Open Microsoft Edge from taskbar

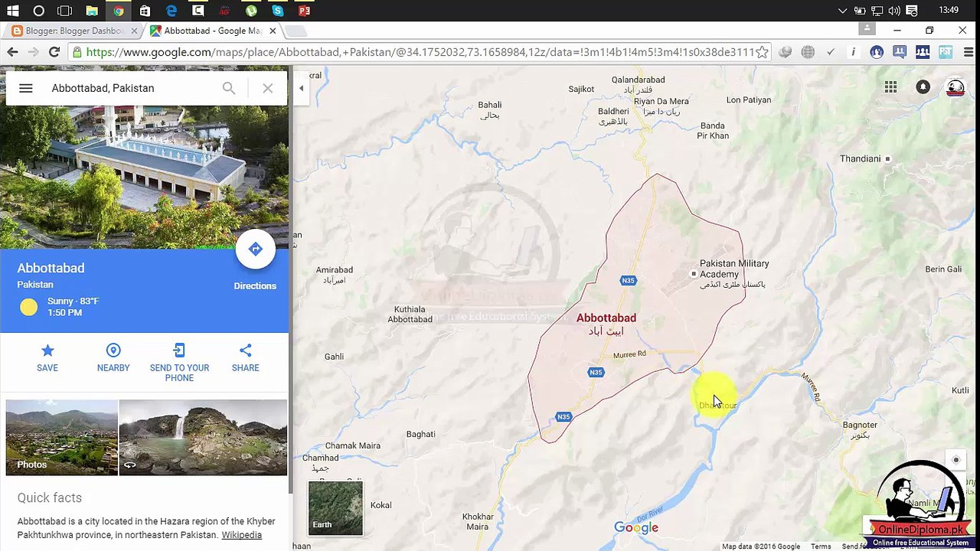pos(171,11)
